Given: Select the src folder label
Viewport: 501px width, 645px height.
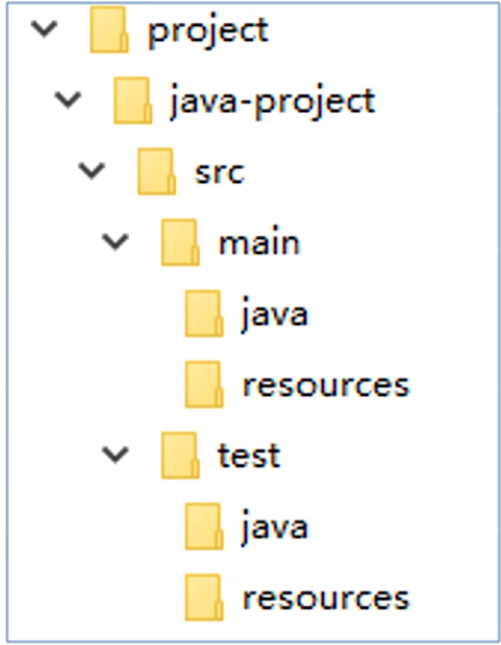Looking at the screenshot, I should (220, 172).
